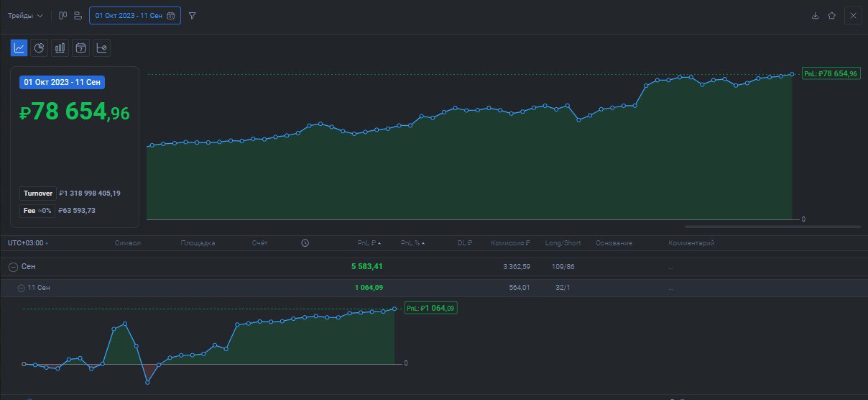This screenshot has width=868, height=400.
Task: Click the Сен row commission 3 362,59
Action: 516,267
